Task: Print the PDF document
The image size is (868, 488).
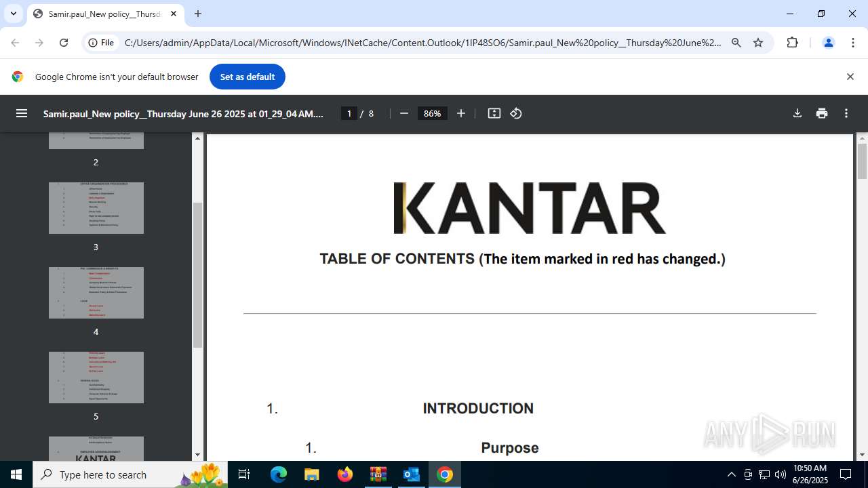Action: [822, 113]
